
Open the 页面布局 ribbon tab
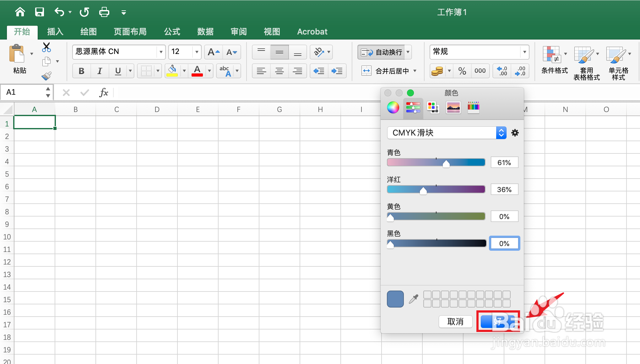[x=130, y=32]
